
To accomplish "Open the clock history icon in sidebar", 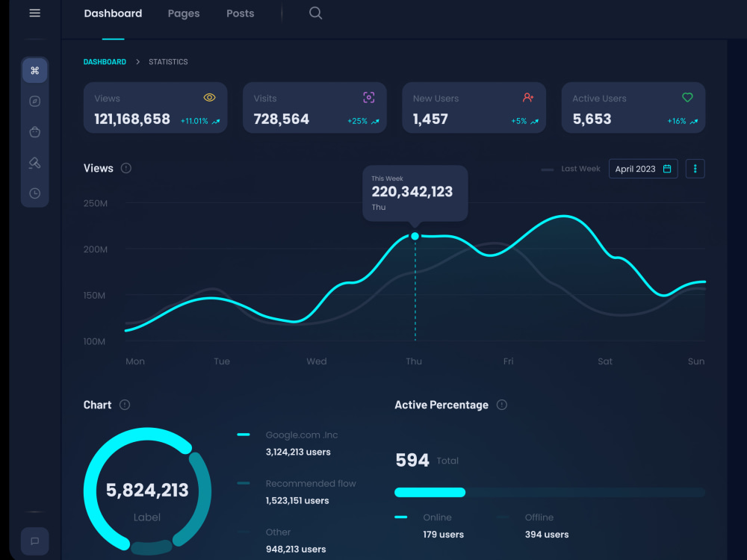I will point(34,193).
